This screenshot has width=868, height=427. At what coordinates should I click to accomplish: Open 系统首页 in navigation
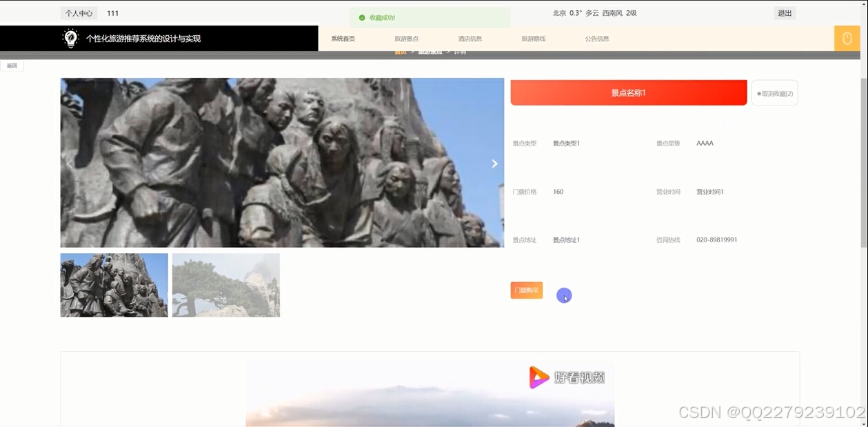coord(343,39)
